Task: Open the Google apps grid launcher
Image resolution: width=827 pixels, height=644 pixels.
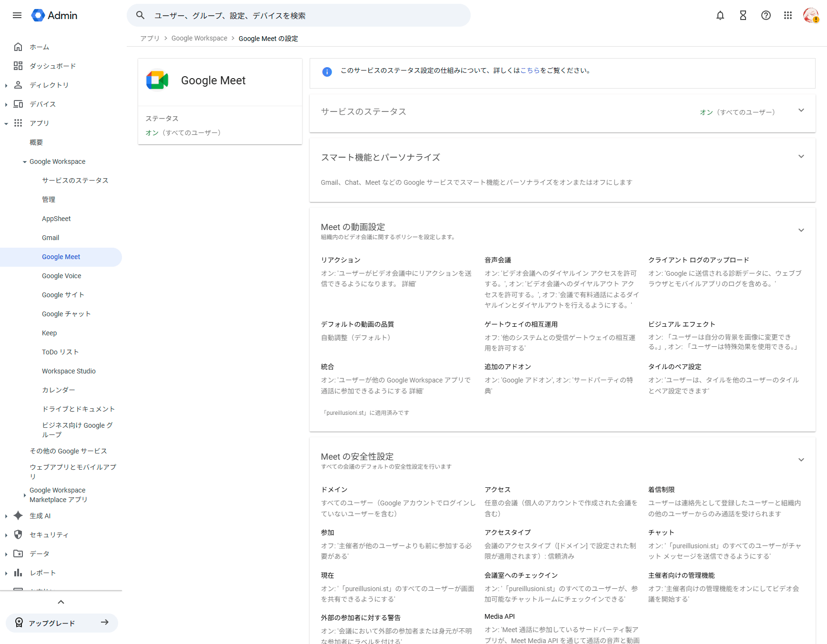Action: [x=788, y=15]
